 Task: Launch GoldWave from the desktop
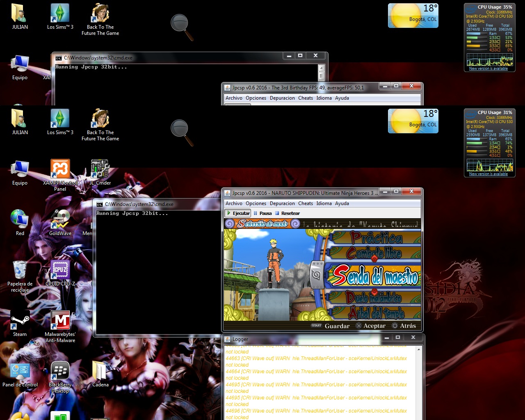point(60,222)
